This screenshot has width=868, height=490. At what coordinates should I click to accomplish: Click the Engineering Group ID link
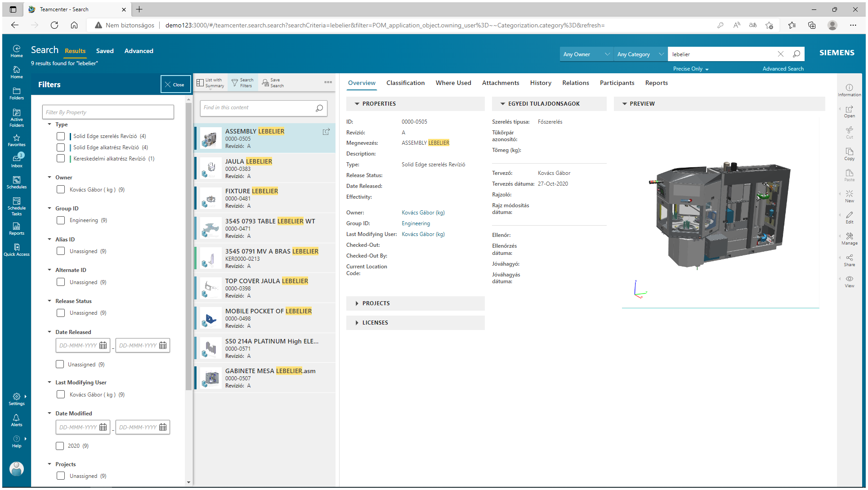416,223
